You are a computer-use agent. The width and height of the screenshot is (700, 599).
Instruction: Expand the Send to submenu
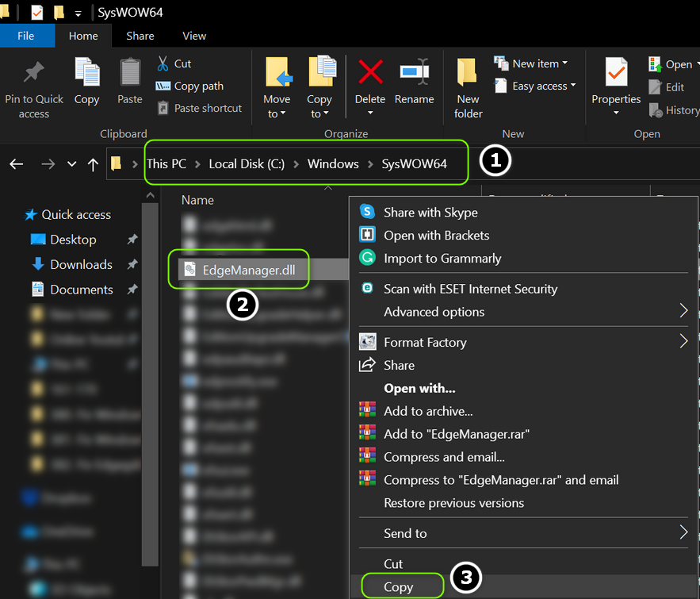coord(405,533)
